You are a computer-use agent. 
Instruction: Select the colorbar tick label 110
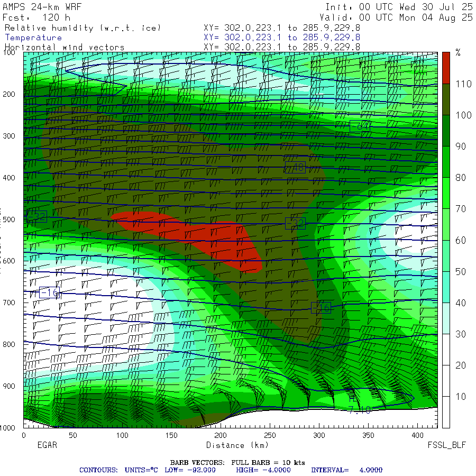click(463, 84)
